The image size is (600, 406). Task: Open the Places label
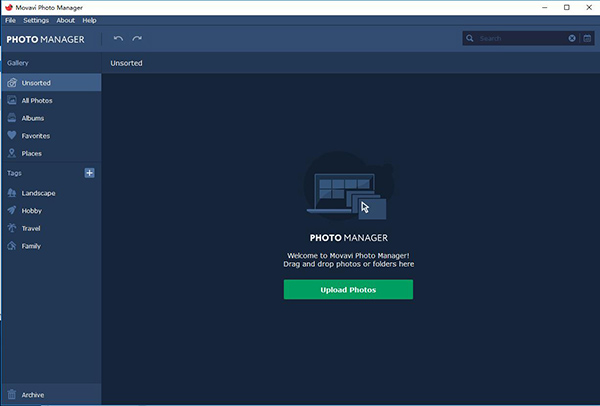tap(31, 153)
